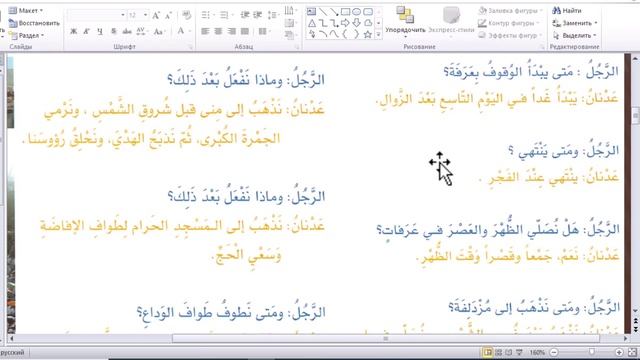Click Найти to find text
The width and height of the screenshot is (640, 360).
click(567, 11)
